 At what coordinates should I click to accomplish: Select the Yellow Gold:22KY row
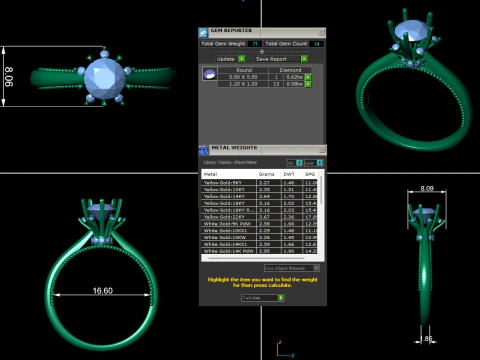coord(259,217)
